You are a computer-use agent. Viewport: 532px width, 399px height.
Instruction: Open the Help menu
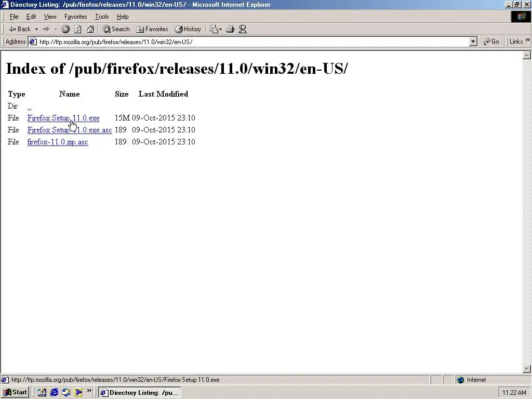point(123,17)
